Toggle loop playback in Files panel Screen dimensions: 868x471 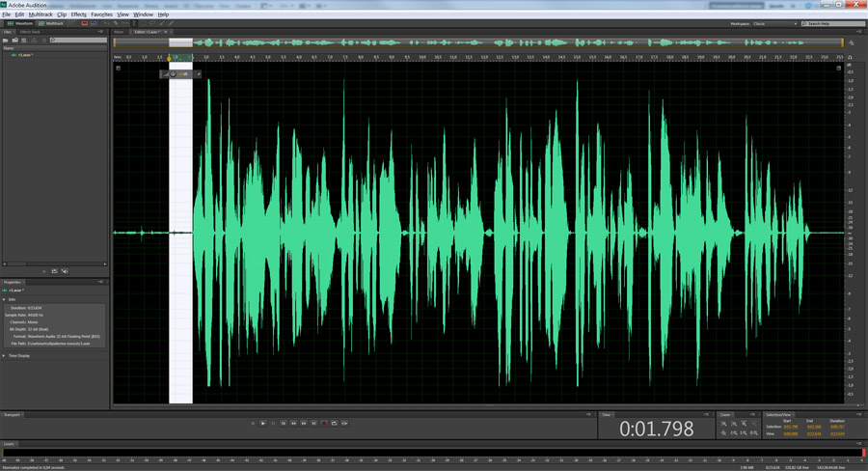coord(54,271)
